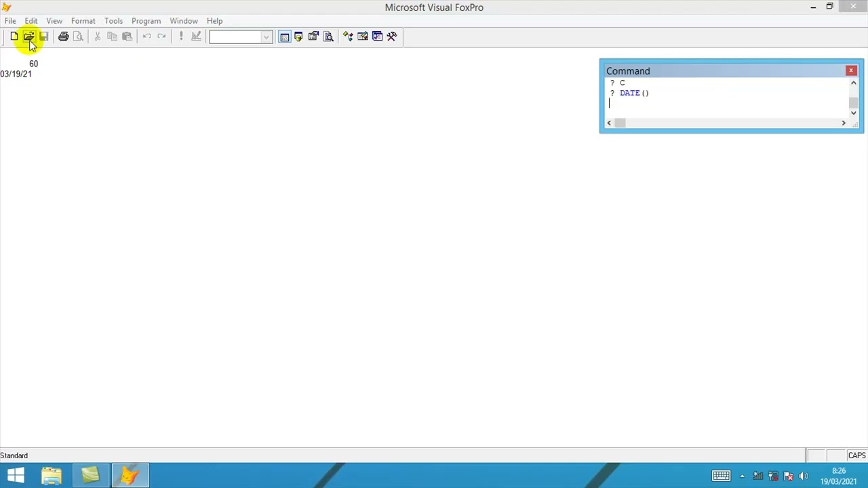The image size is (868, 488).
Task: Open the Properties window toolbar icon
Action: click(314, 37)
